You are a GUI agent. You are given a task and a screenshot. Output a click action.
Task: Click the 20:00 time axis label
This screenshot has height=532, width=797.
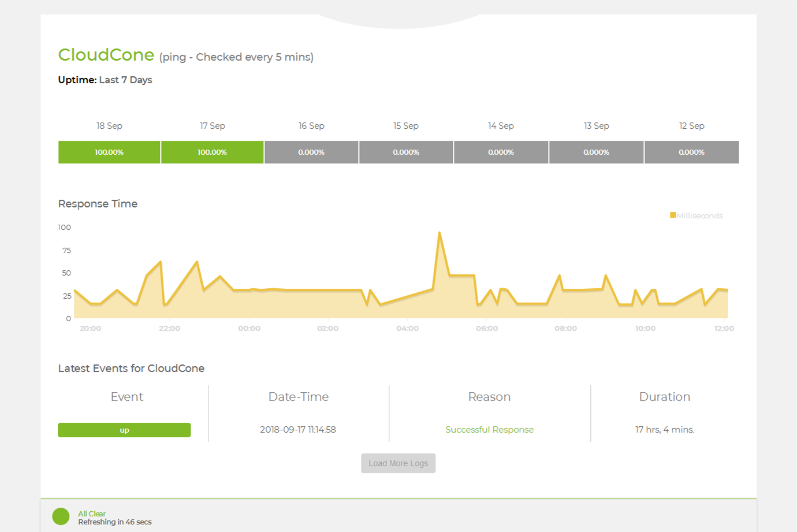(90, 329)
